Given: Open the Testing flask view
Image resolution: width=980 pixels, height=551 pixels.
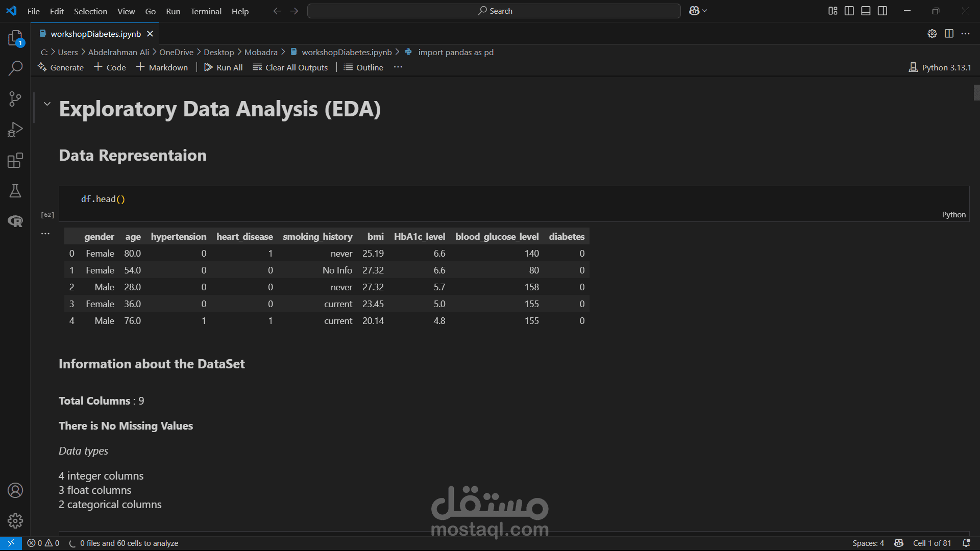Looking at the screenshot, I should click(x=15, y=191).
